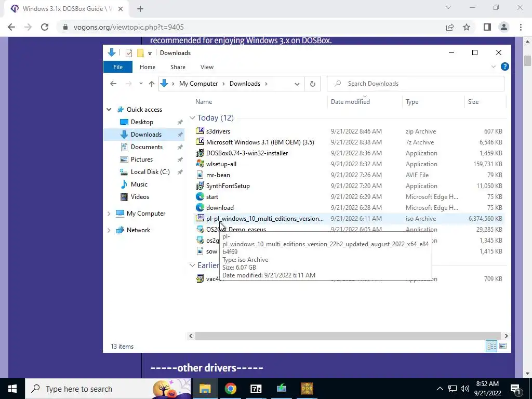
Task: Open the Share ribbon tab
Action: [x=178, y=67]
